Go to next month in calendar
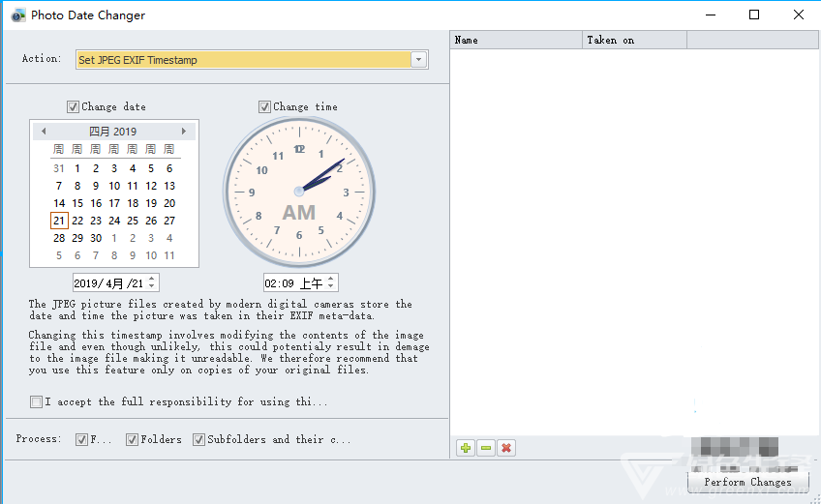Viewport: 821px width, 504px height. 184,131
